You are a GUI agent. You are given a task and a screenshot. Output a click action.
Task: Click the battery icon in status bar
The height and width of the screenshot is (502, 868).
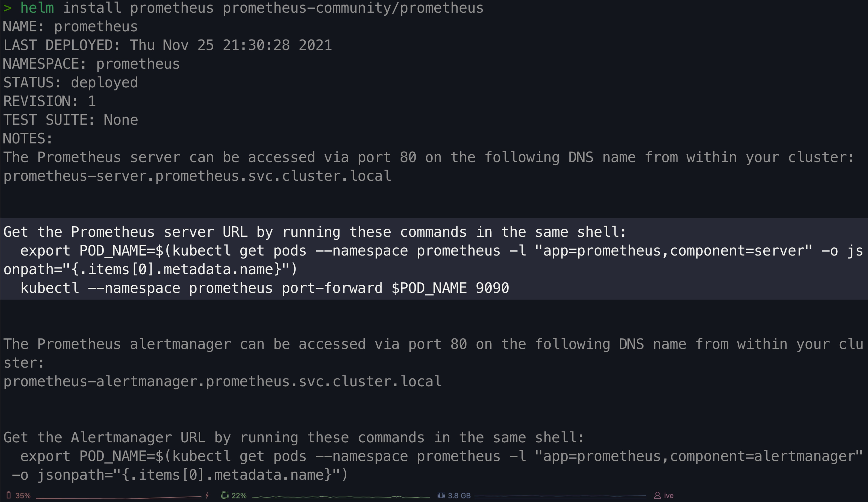9,495
